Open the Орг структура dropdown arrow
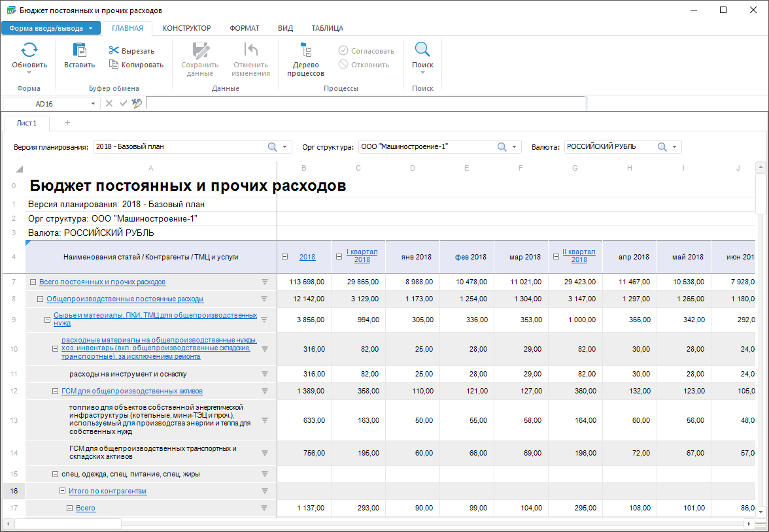The width and height of the screenshot is (769, 532). coord(515,147)
